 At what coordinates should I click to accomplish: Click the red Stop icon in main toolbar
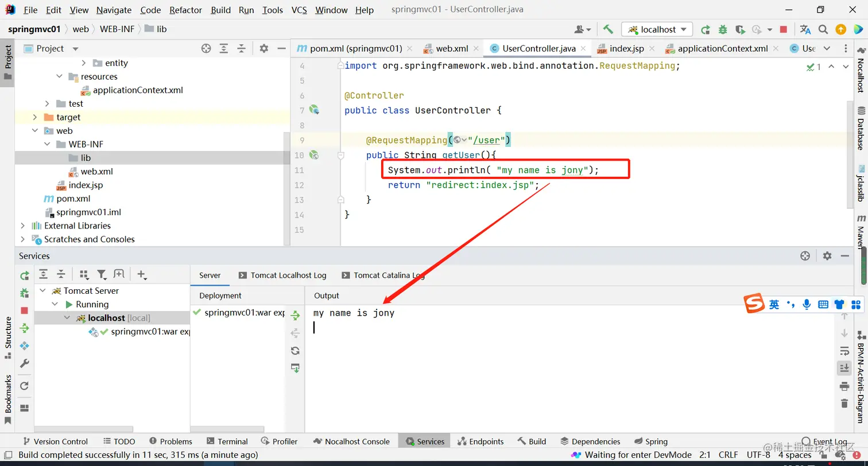[784, 29]
